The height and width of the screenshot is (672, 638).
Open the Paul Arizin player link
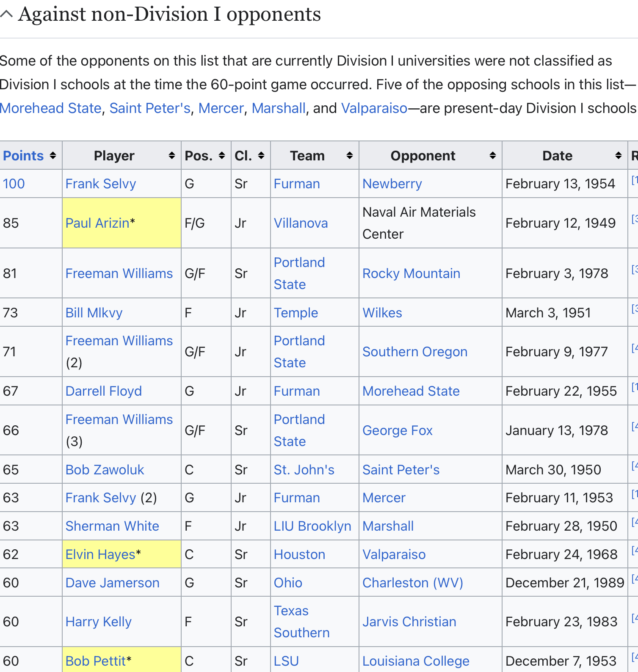(x=97, y=223)
